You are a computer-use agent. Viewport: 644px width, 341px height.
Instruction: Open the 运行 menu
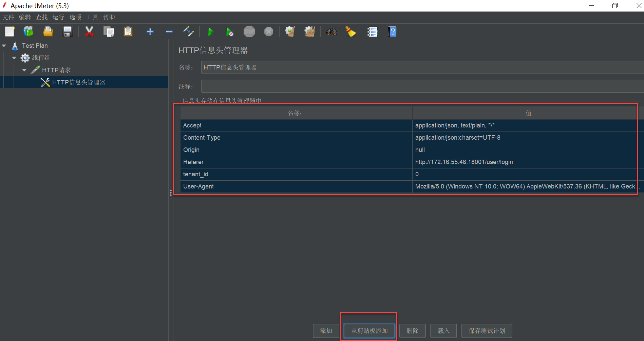(58, 17)
